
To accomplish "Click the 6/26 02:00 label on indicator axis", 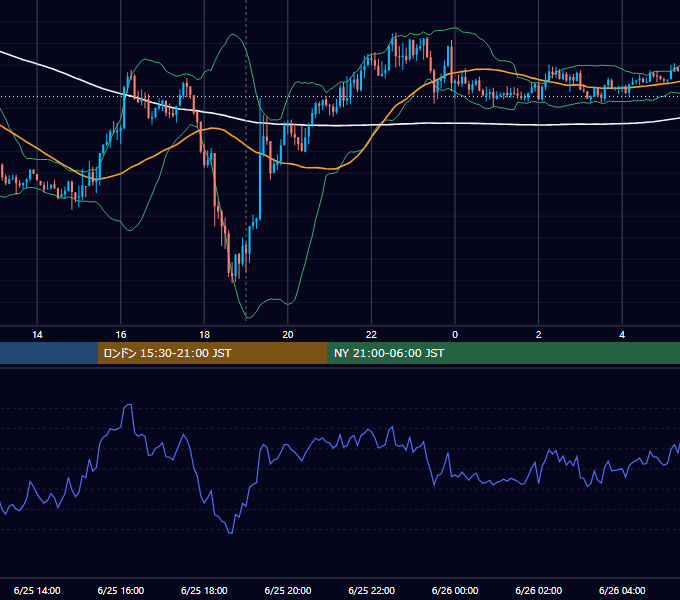I will click(x=539, y=590).
